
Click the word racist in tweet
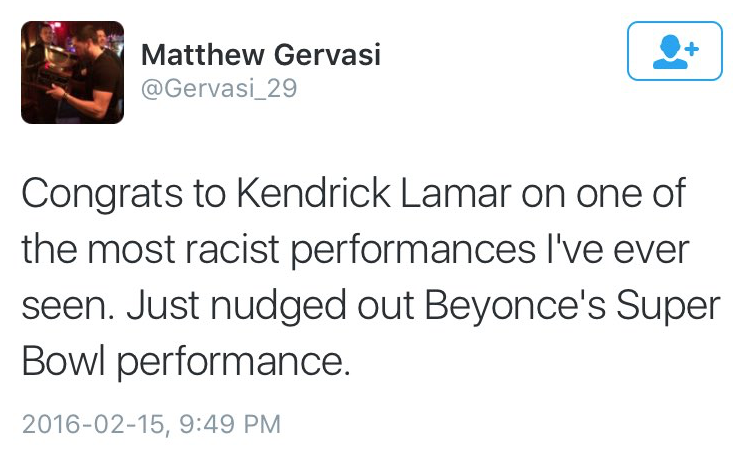(231, 250)
